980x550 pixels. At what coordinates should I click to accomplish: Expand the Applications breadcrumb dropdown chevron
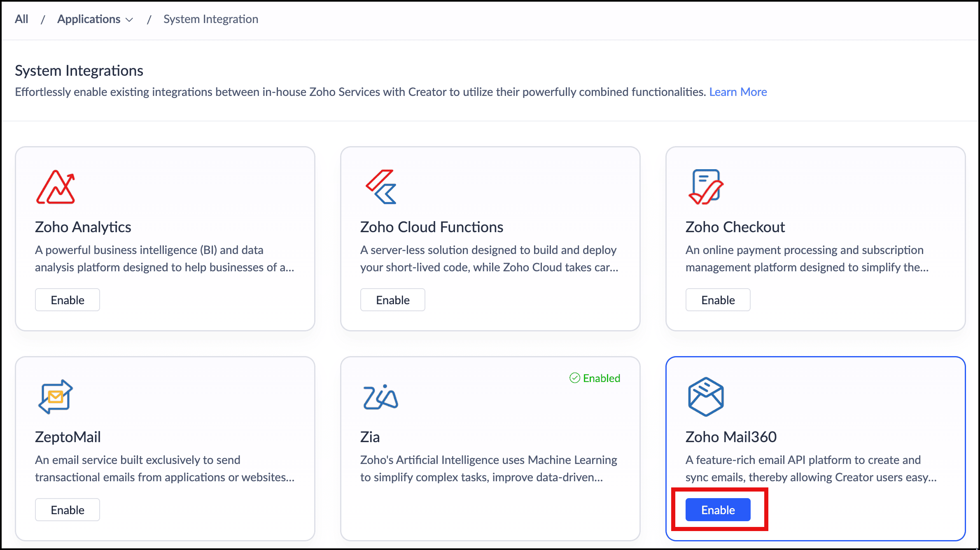pos(129,20)
